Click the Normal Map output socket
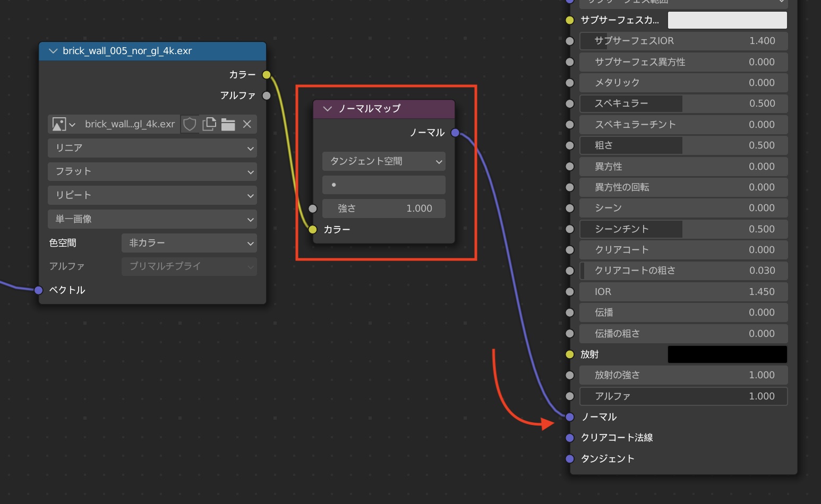Viewport: 821px width, 504px height. click(455, 133)
